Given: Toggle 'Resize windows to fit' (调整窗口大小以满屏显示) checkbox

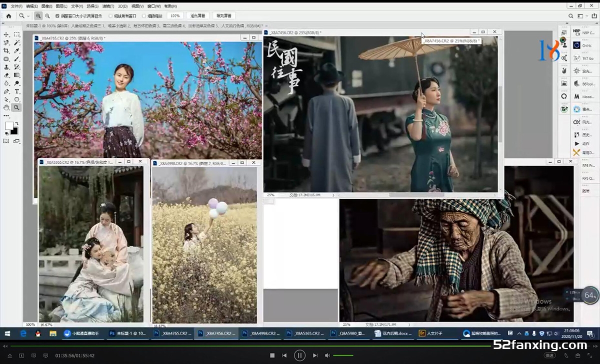Looking at the screenshot, I should [57, 16].
